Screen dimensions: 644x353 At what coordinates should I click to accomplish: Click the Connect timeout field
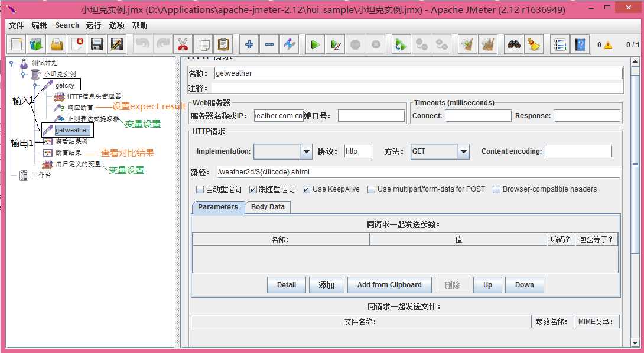478,116
